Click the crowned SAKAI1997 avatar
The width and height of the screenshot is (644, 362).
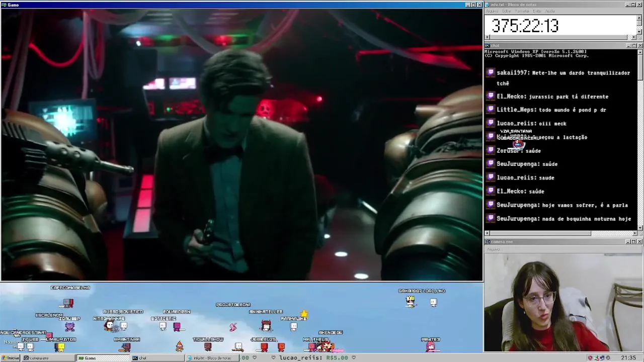(x=411, y=301)
